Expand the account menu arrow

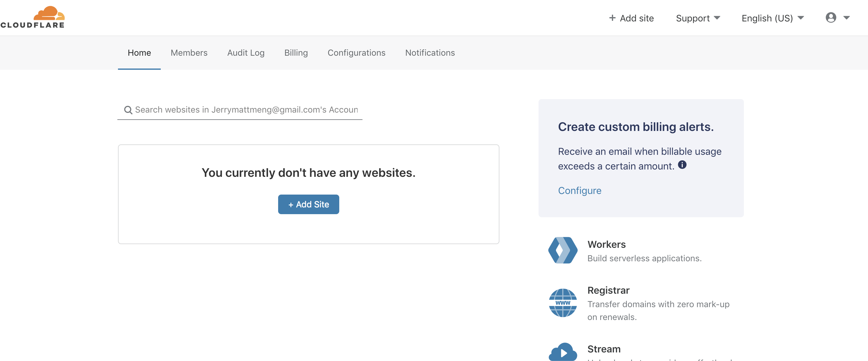[846, 18]
